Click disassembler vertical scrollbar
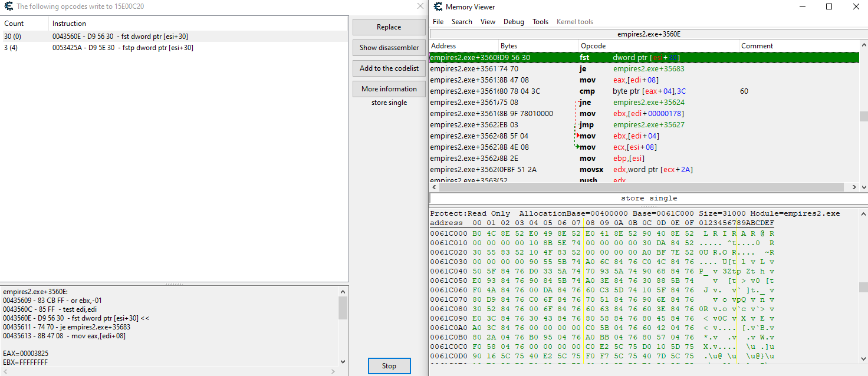 [863, 116]
